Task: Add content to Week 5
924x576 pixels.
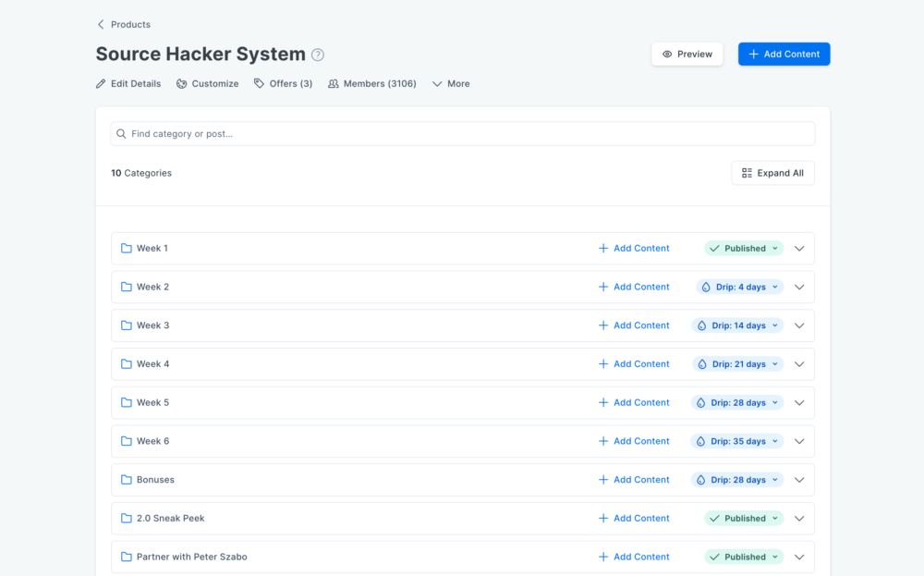Action: pyautogui.click(x=634, y=403)
